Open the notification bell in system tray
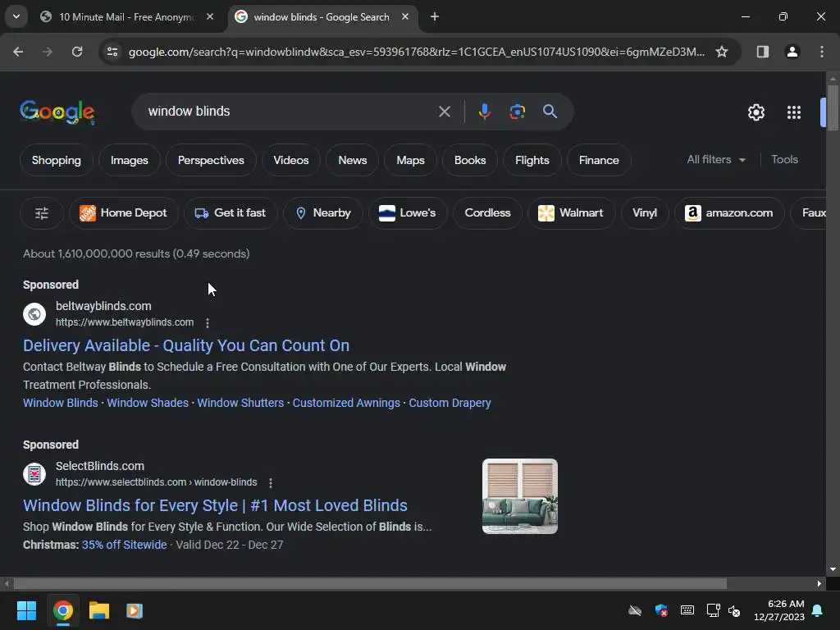840x630 pixels. point(818,610)
